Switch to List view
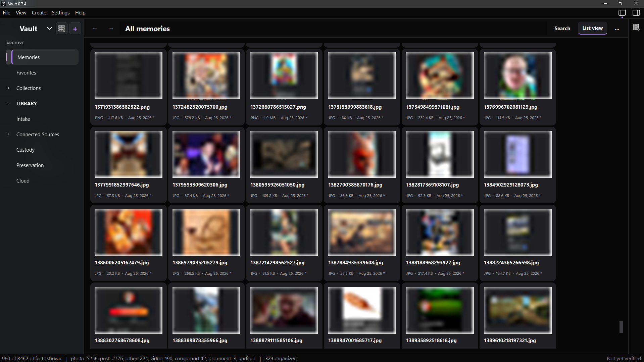The image size is (644, 362). pos(592,28)
